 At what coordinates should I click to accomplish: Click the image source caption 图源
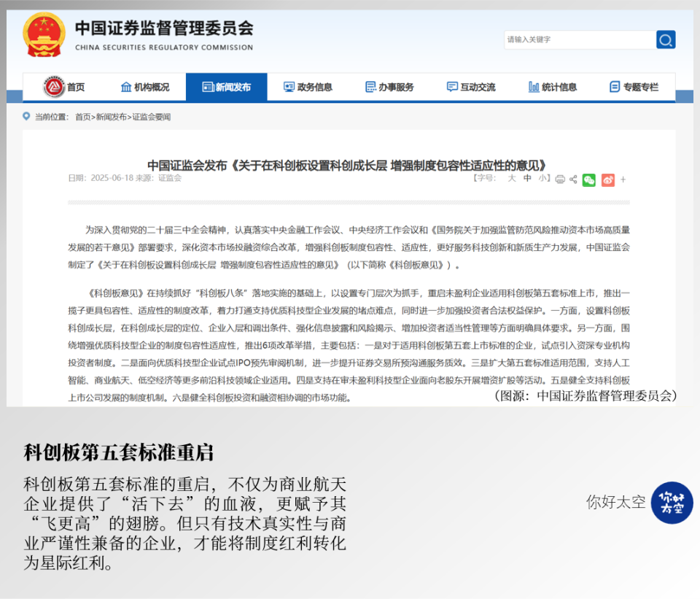(586, 395)
